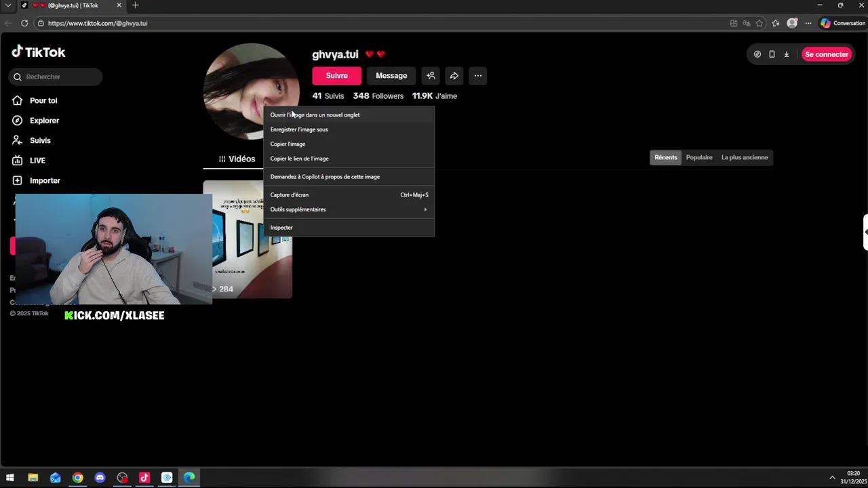
Task: Click the ghvya.tui profile picture
Action: 252,91
